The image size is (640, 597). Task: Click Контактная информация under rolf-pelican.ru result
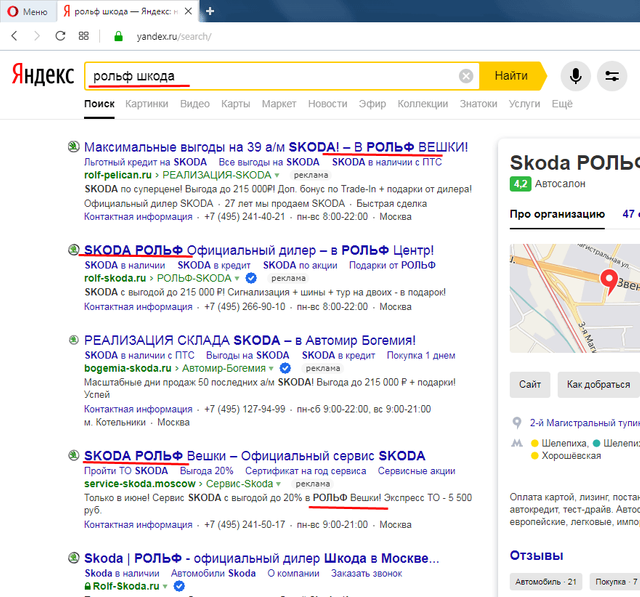pos(138,217)
